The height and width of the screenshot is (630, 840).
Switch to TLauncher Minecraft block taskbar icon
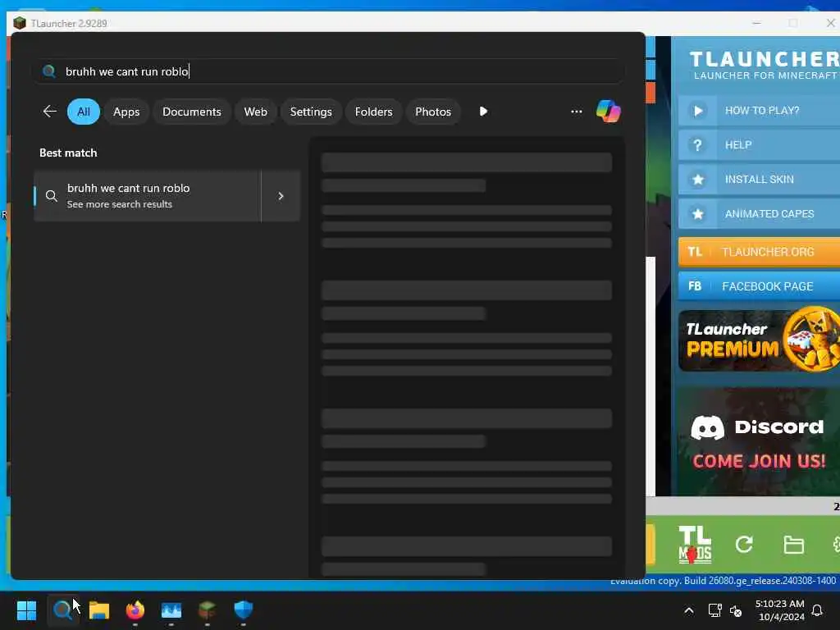(x=208, y=609)
